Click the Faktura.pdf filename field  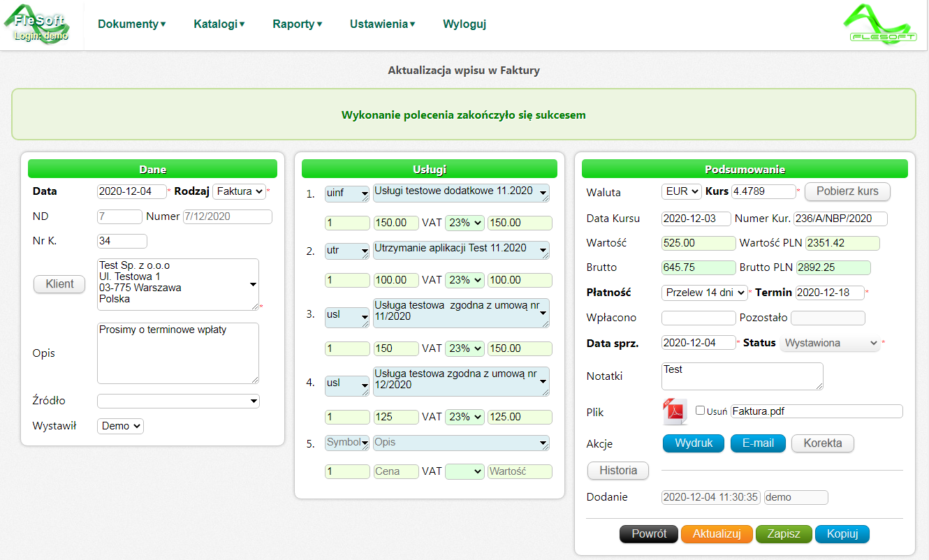click(x=817, y=411)
